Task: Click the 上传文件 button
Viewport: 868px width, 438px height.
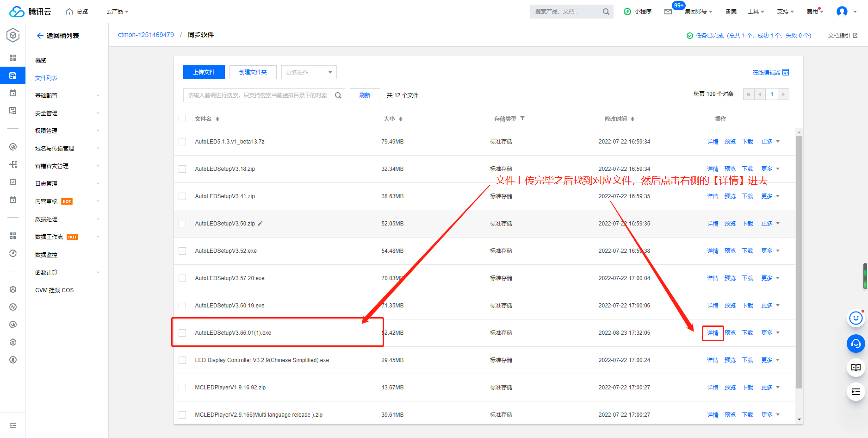Action: 204,72
